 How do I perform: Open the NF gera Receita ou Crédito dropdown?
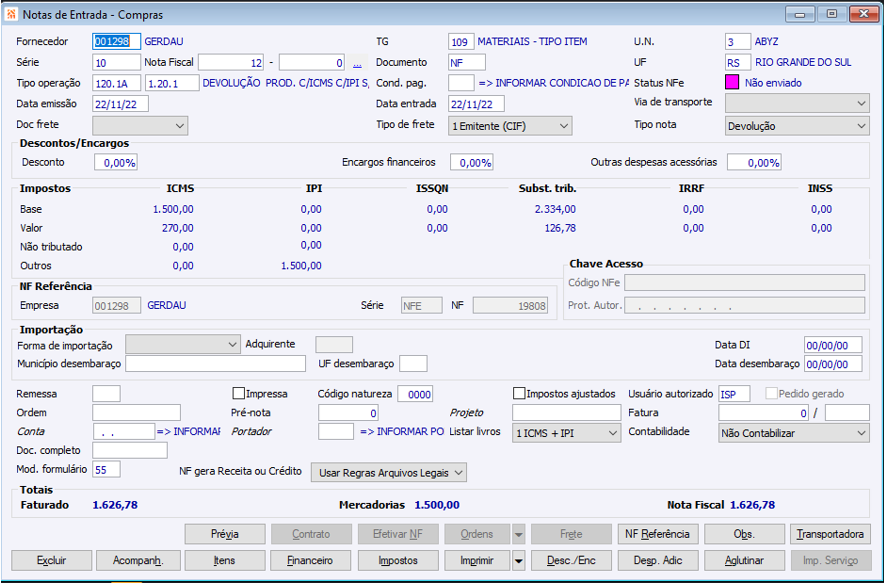pos(389,472)
